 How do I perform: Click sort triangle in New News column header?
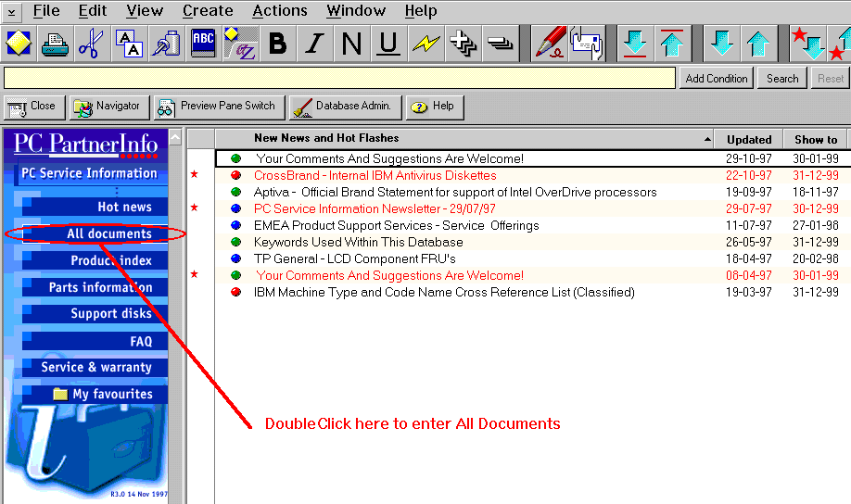[x=707, y=139]
